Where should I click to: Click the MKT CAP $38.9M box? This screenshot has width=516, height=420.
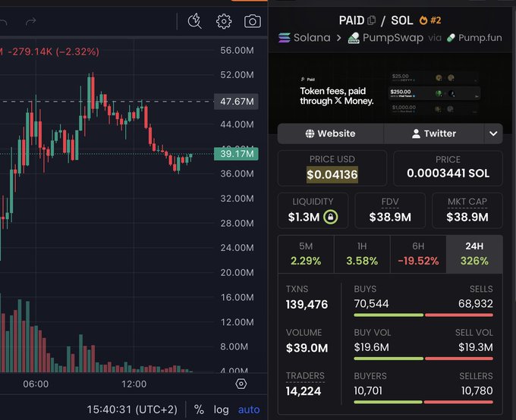(467, 211)
